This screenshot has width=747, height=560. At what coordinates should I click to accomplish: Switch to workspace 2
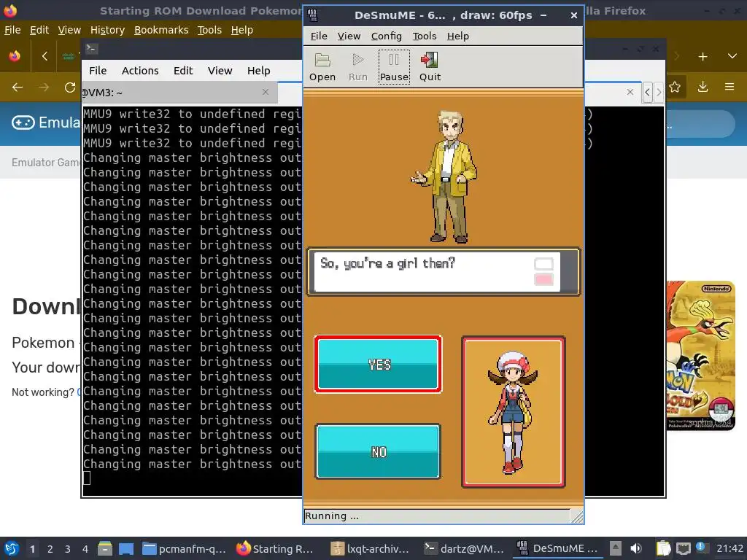[x=50, y=548]
